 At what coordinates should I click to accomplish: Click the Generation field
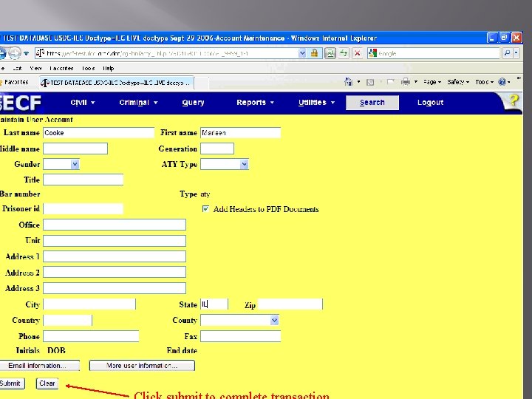tap(217, 149)
